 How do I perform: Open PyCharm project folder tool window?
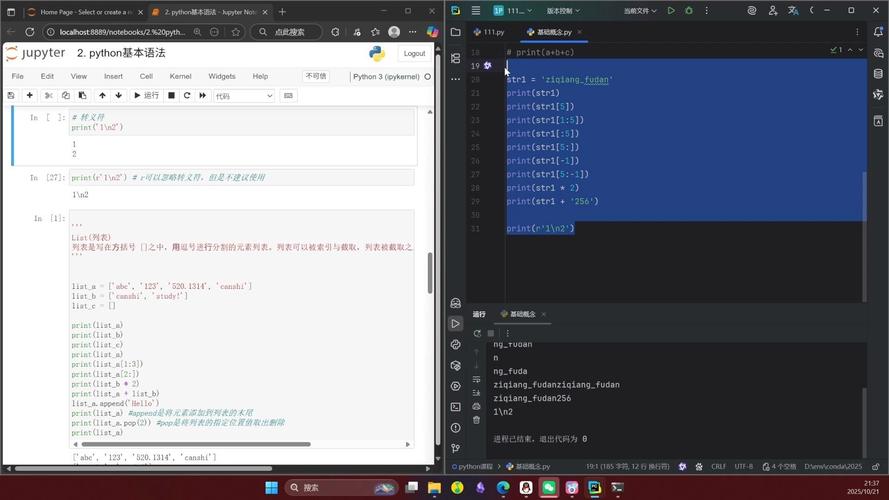coord(455,32)
